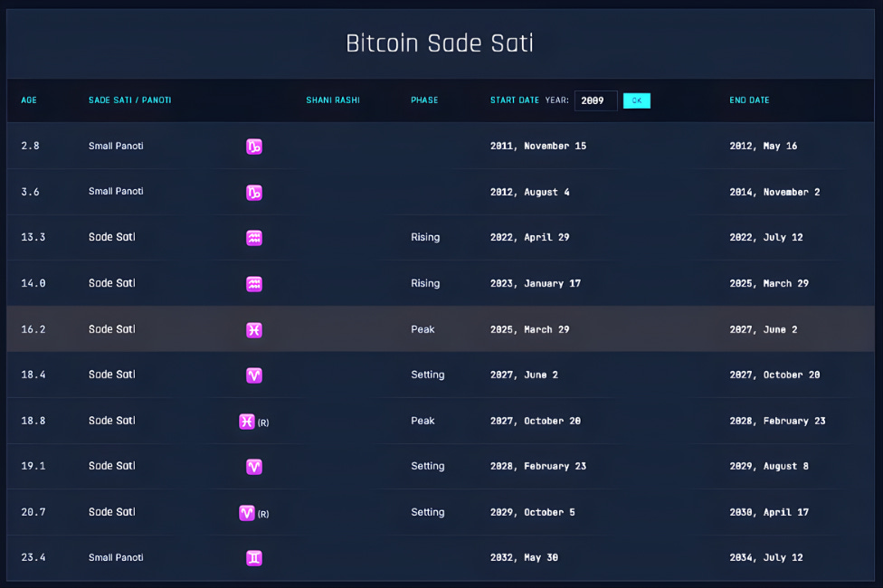Click end date 2027, October 20
The image size is (883, 588).
[x=774, y=375]
